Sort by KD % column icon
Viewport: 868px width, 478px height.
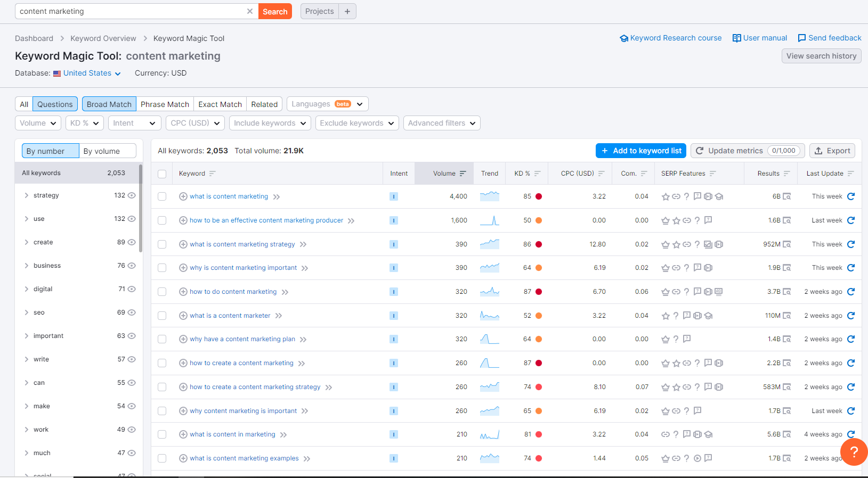click(538, 174)
